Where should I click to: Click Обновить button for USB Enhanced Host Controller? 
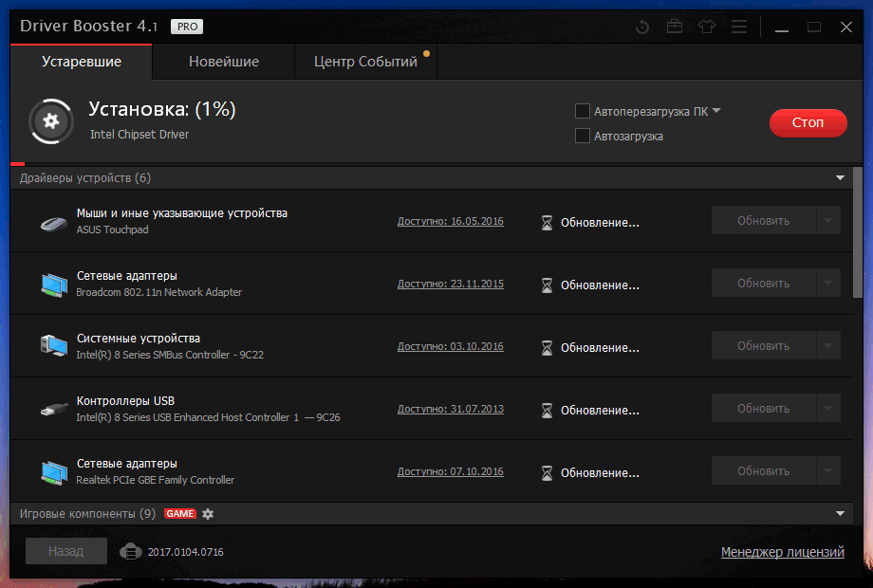point(764,409)
